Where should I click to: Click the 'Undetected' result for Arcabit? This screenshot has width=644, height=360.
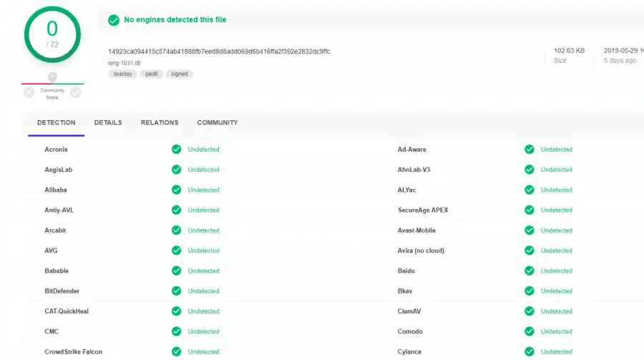pos(203,230)
